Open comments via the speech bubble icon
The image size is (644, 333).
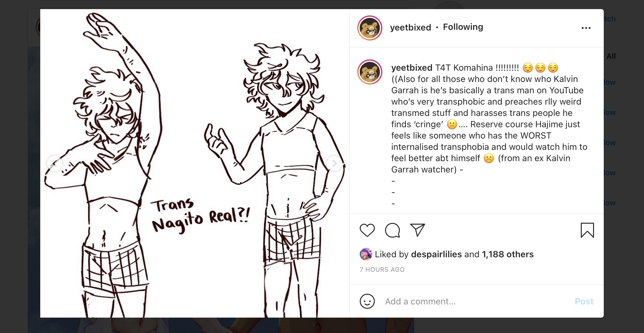392,230
